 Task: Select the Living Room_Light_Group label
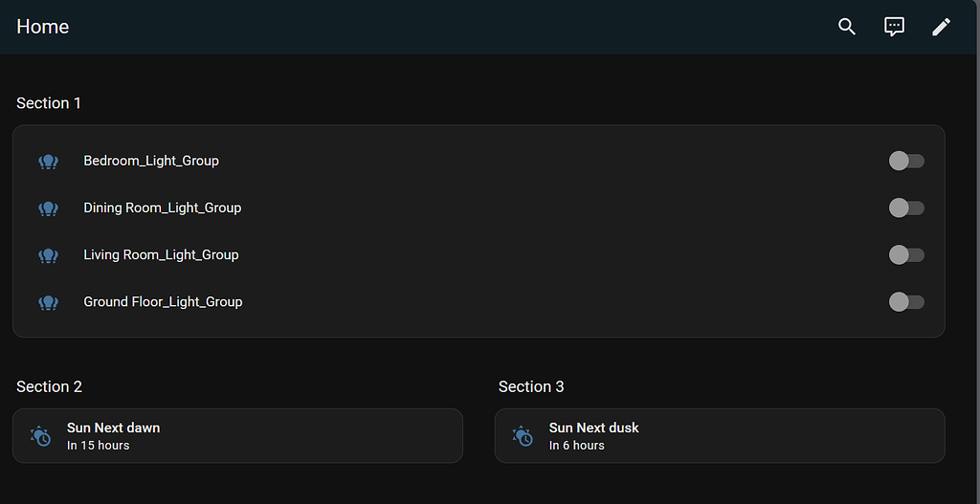pos(161,254)
